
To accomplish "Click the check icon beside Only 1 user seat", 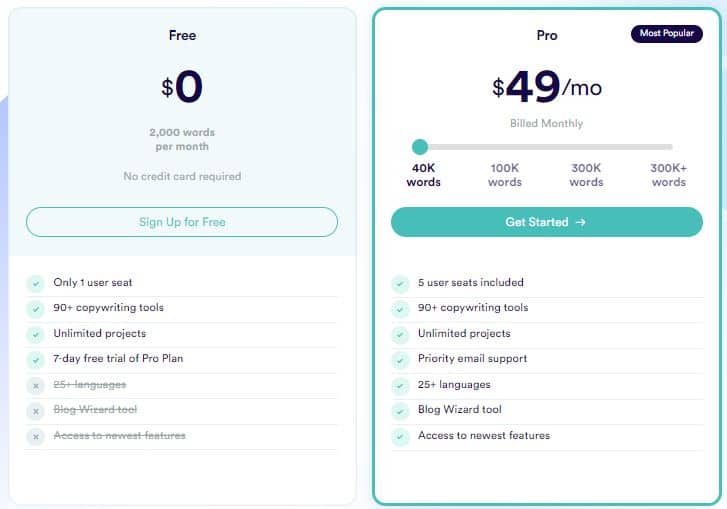I will click(x=36, y=283).
